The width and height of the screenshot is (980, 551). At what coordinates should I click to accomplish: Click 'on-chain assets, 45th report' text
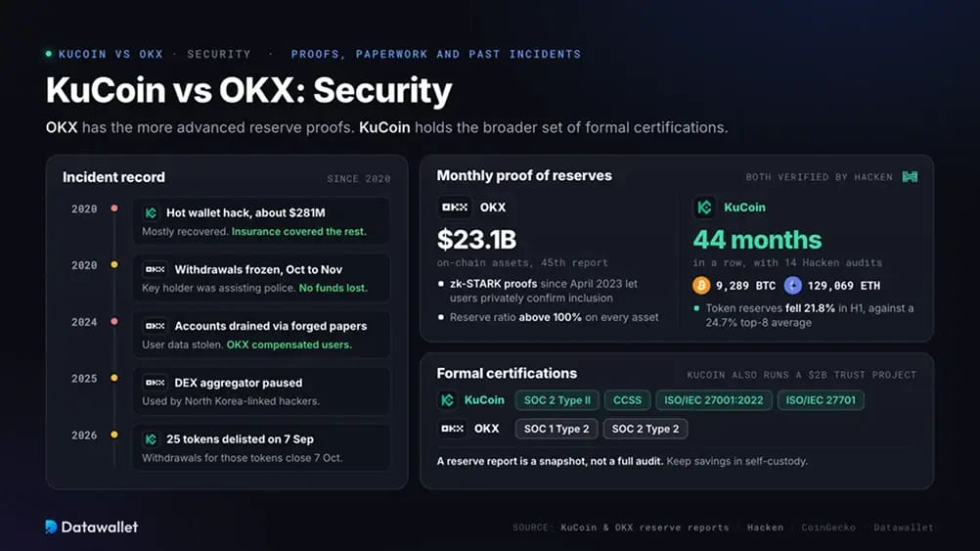[522, 262]
